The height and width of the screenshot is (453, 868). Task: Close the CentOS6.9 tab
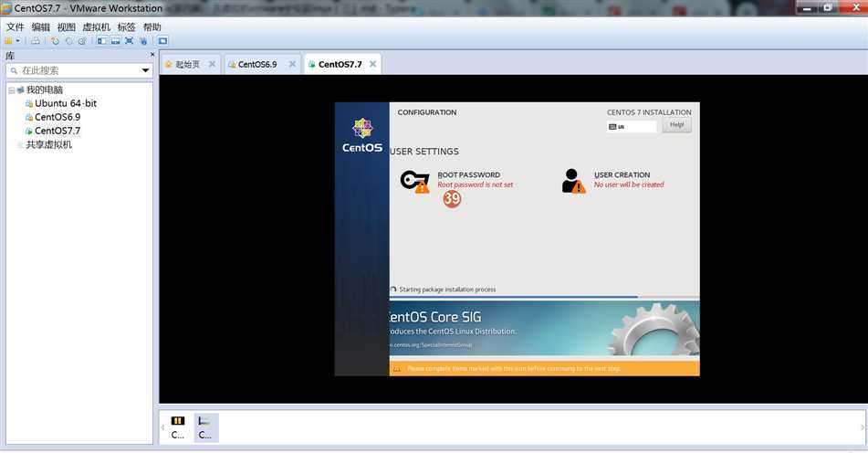(x=292, y=64)
